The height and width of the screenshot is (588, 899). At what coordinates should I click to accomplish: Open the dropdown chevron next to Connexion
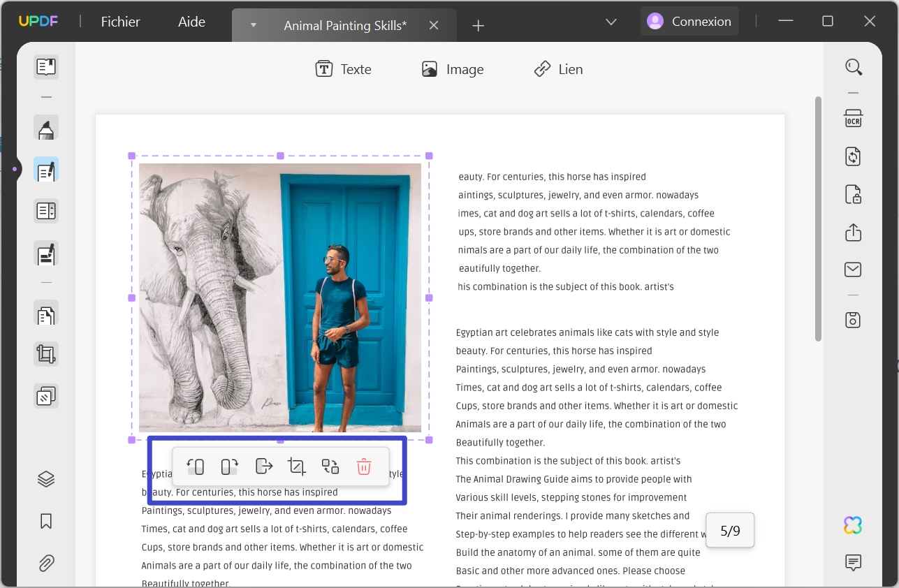pos(611,22)
